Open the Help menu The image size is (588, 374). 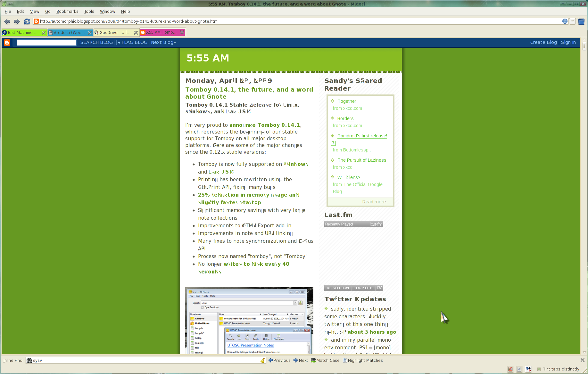click(x=125, y=11)
